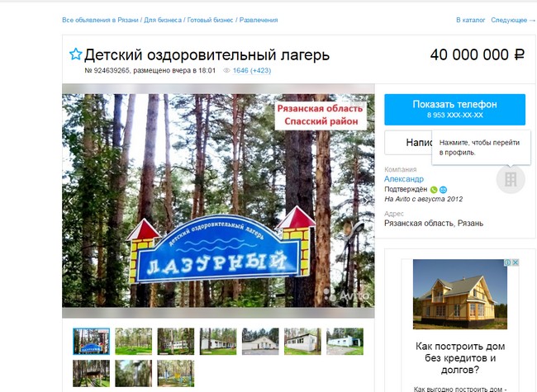Image resolution: width=537 pixels, height=392 pixels.
Task: Show previous photo with left arrow
Action: (x=70, y=201)
